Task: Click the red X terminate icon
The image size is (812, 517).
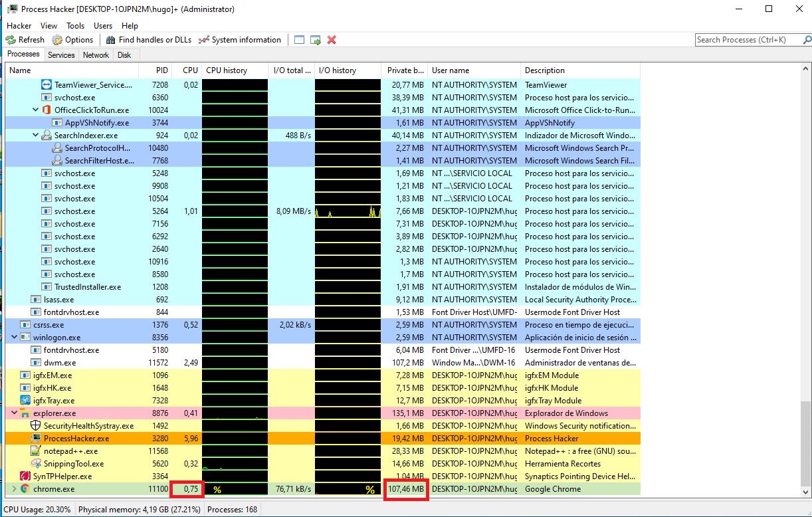Action: click(332, 40)
